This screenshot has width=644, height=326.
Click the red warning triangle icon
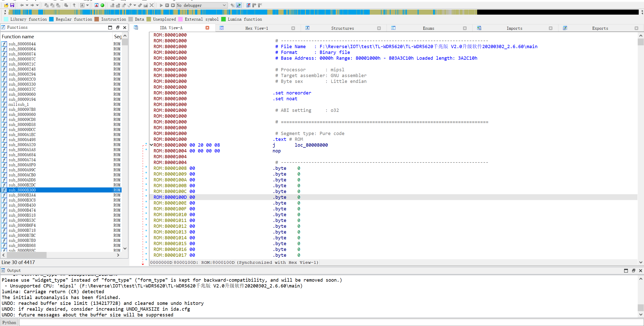96,5
